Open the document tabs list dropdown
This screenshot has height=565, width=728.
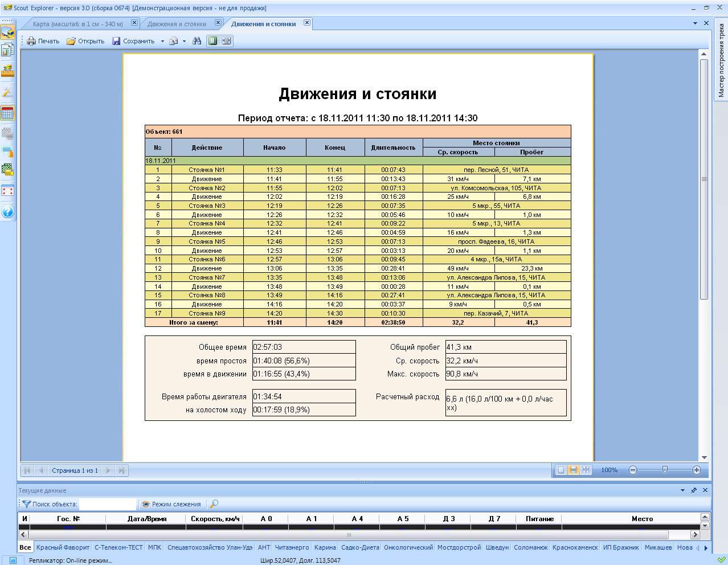[x=695, y=23]
